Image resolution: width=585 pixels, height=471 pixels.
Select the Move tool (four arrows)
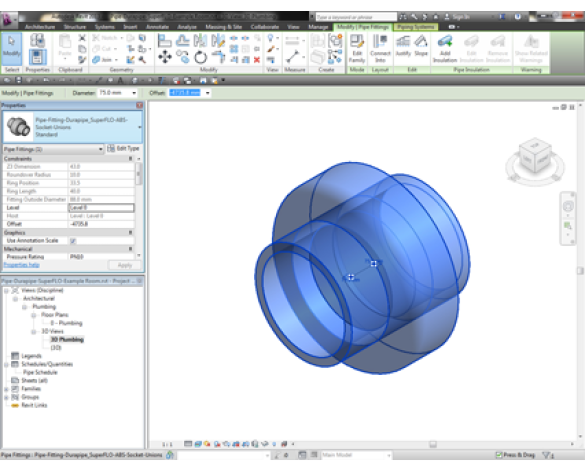164,57
